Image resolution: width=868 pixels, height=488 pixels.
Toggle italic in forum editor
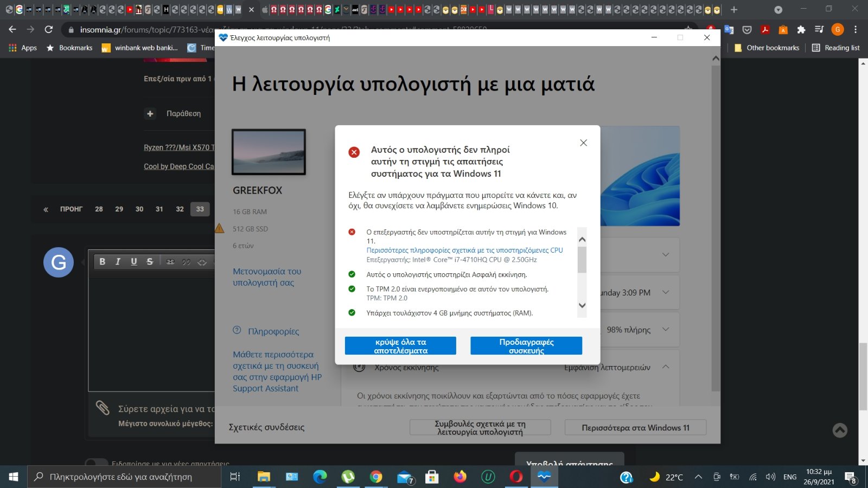(118, 261)
